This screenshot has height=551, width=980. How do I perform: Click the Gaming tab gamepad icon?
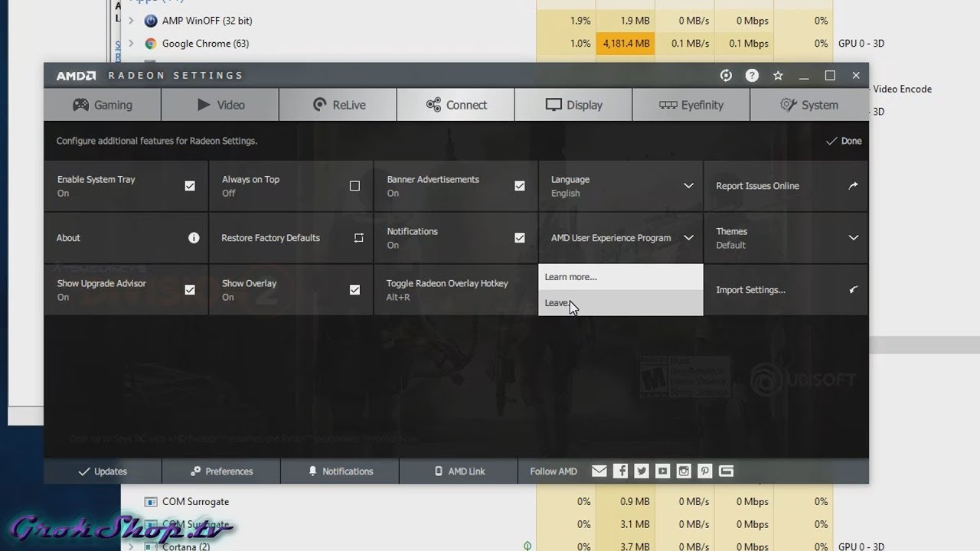80,105
